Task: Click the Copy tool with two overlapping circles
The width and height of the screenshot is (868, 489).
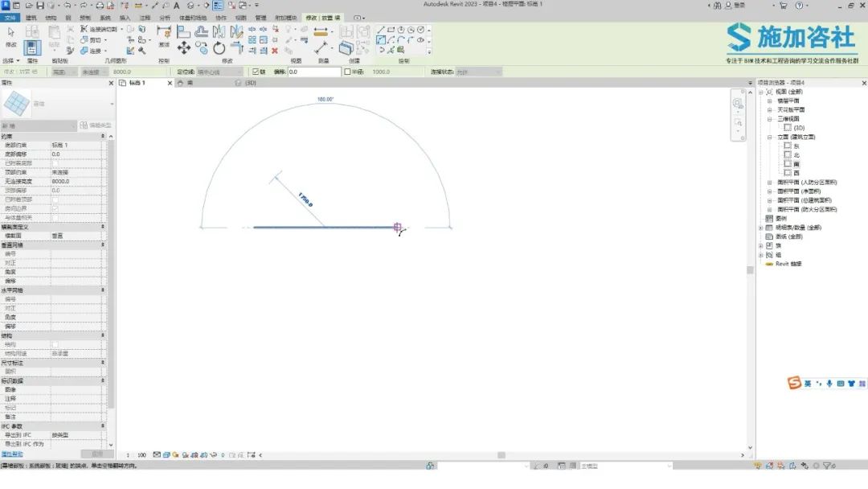Action: (202, 48)
